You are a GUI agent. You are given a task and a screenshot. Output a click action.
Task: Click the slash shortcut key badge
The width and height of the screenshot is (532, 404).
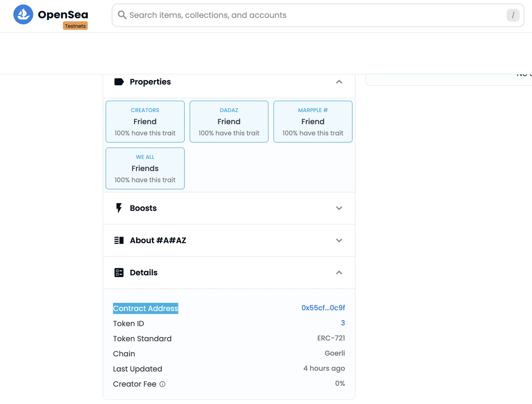tap(513, 15)
